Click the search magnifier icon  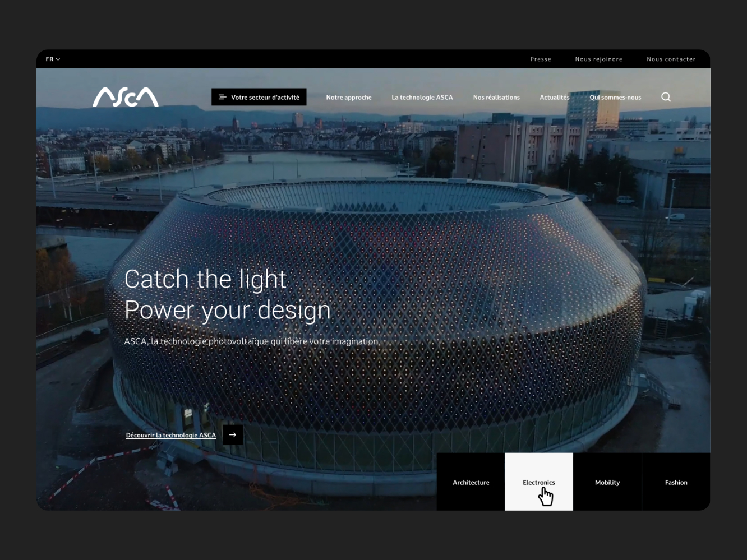666,97
